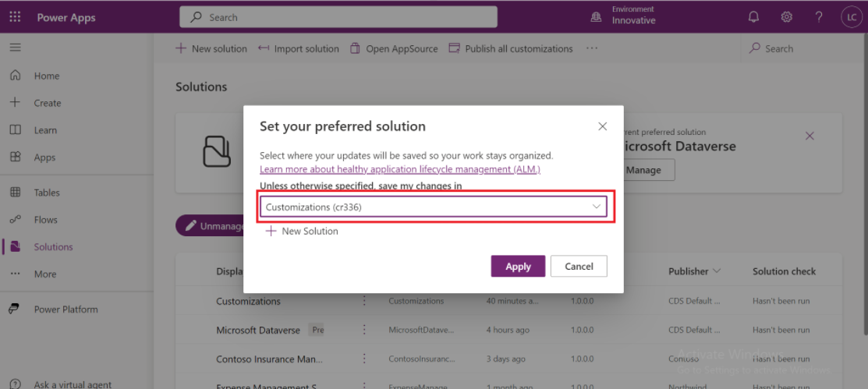The width and height of the screenshot is (868, 389).
Task: Click the notifications bell icon
Action: click(x=753, y=17)
